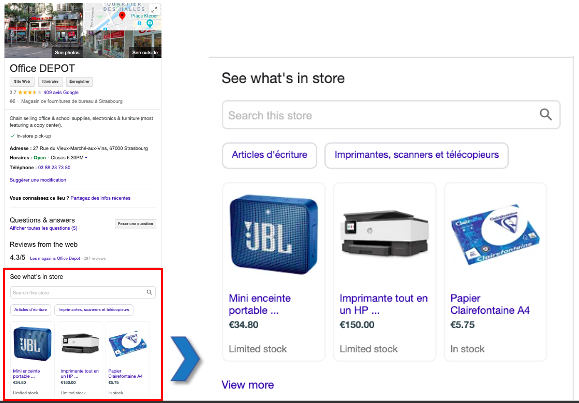This screenshot has width=579, height=403.
Task: Click the enlarged 'See what's in store' heading
Action: 283,78
